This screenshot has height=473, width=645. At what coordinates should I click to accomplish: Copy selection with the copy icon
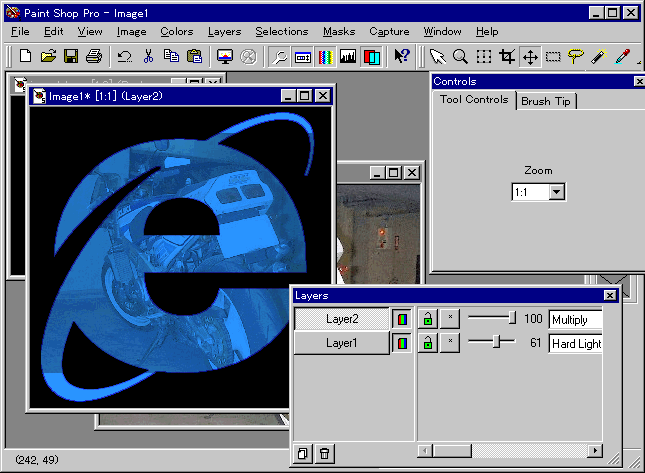(x=171, y=56)
